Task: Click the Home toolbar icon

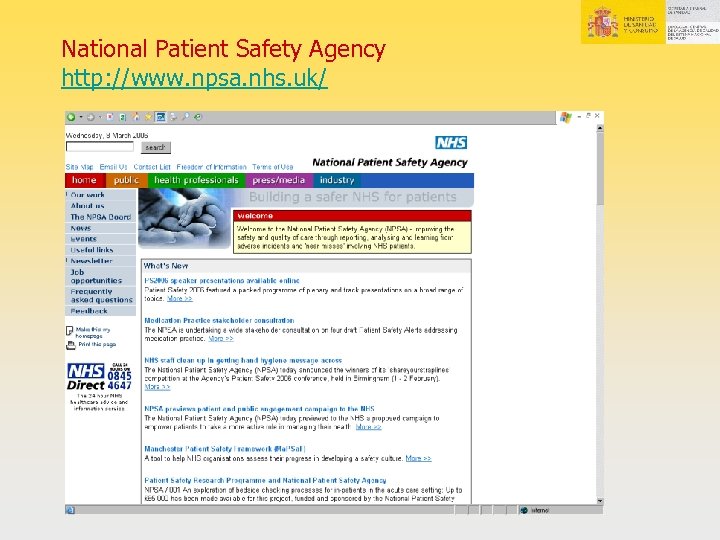Action: coord(136,117)
